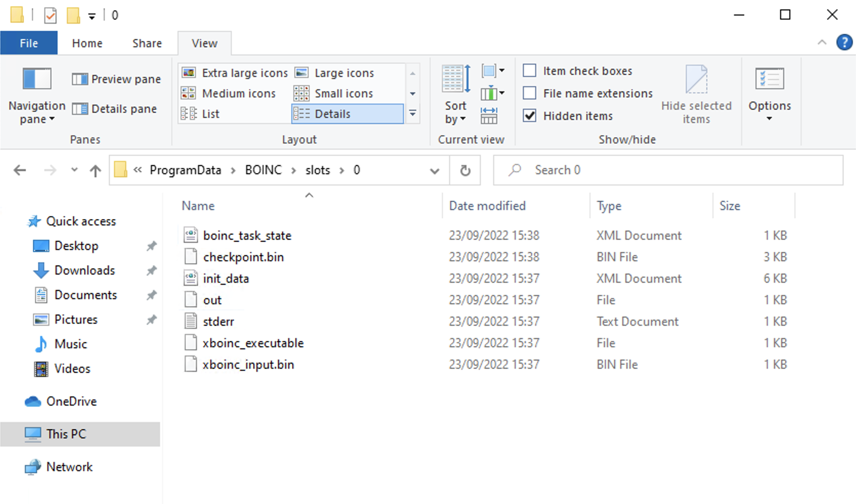Viewport: 856px width, 504px height.
Task: Click the Navigation pane icon
Action: (36, 80)
